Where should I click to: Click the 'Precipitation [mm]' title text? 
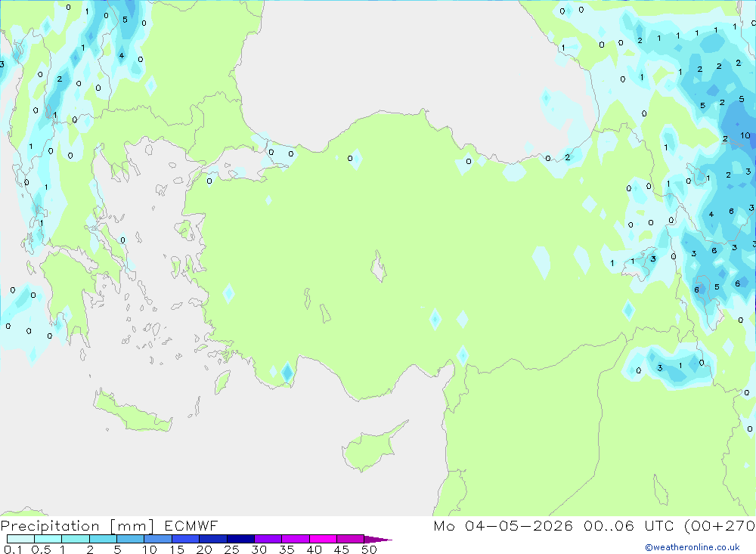77,526
